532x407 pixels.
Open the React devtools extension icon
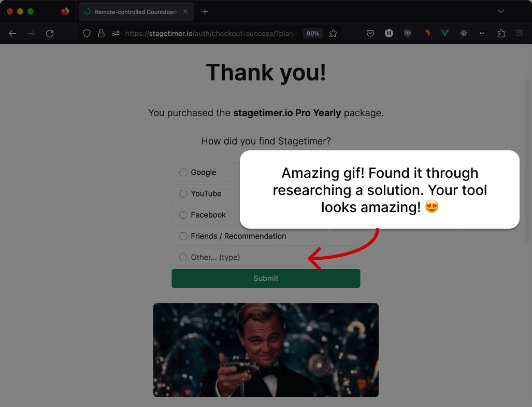click(463, 33)
